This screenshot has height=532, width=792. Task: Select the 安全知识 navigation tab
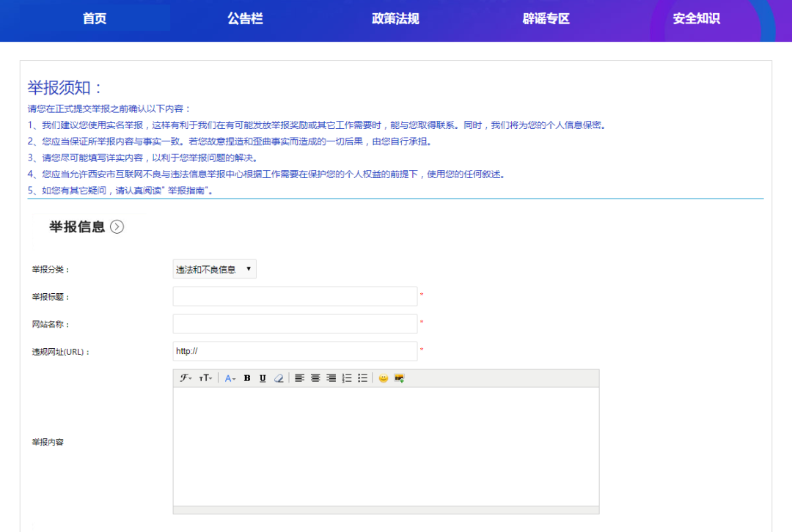(x=696, y=18)
